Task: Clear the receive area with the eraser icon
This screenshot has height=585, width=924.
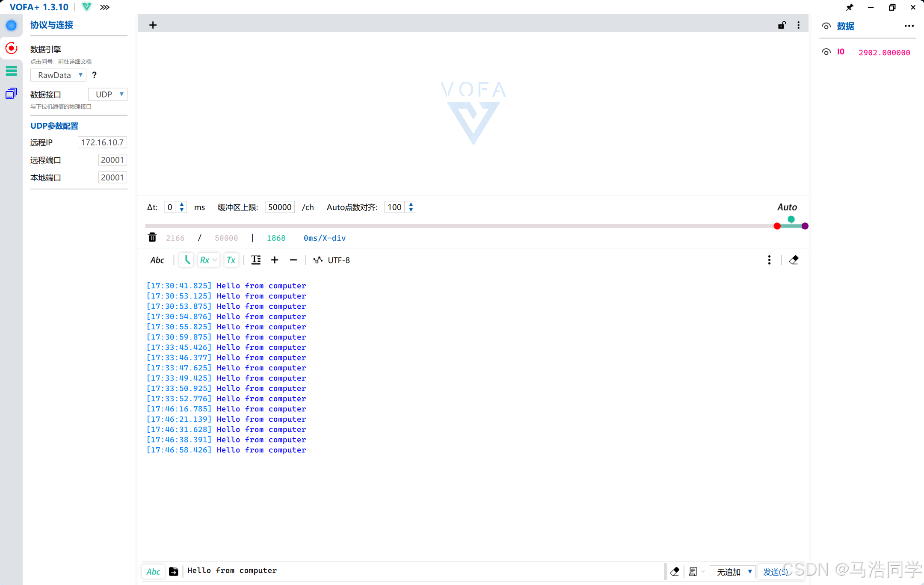Action: point(794,260)
